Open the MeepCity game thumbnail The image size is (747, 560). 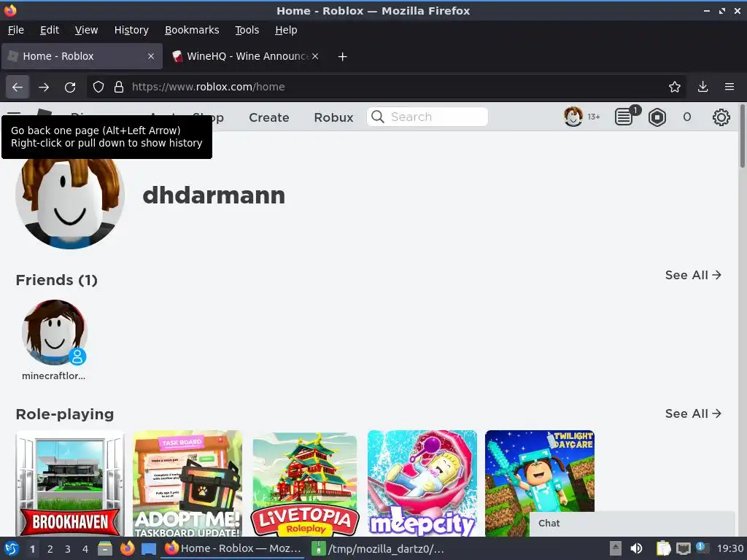click(x=422, y=483)
